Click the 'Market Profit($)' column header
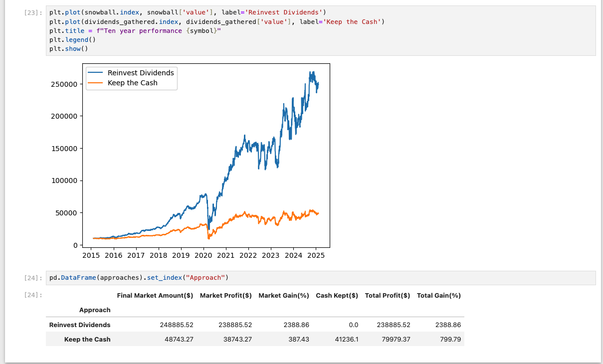The image size is (603, 364). click(225, 296)
